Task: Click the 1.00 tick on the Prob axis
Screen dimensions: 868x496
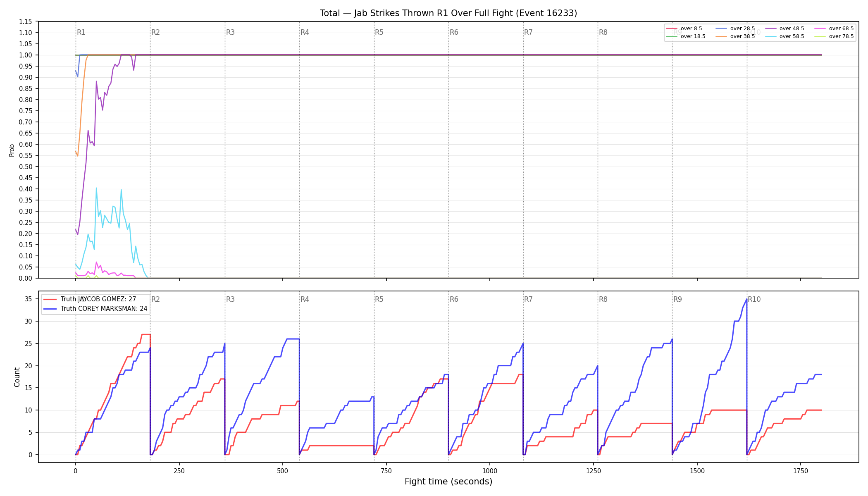Action: (26, 55)
